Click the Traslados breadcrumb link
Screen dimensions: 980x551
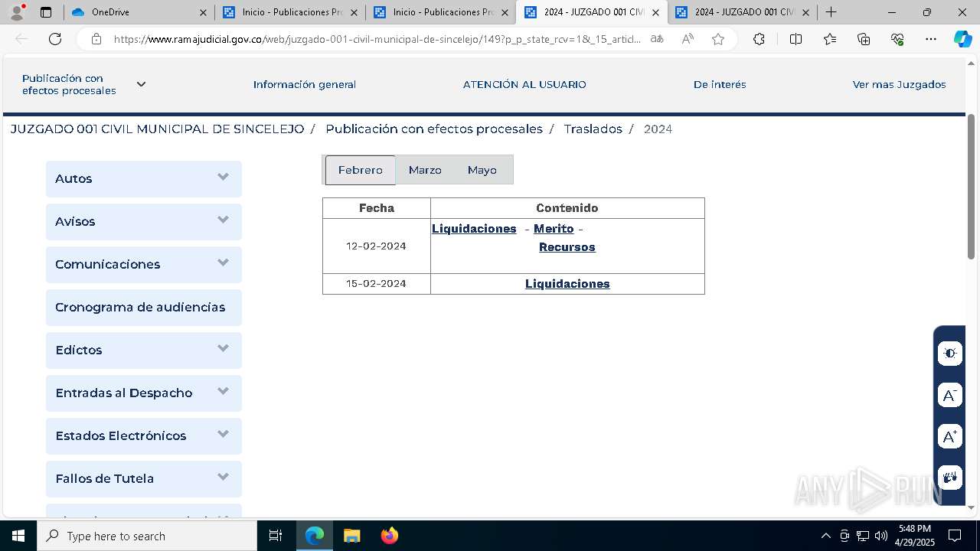[593, 129]
